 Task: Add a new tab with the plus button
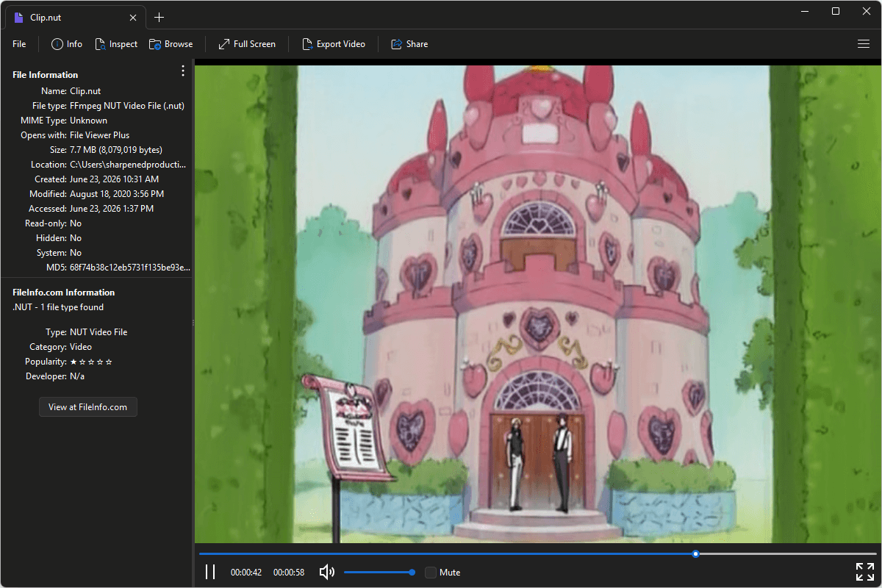pos(159,18)
